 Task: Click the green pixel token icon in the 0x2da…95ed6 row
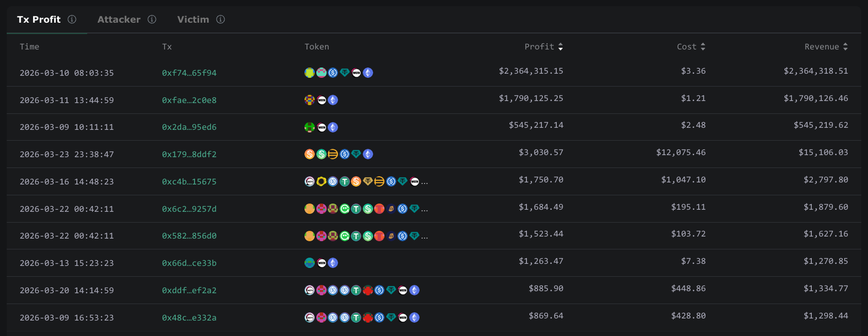(310, 127)
